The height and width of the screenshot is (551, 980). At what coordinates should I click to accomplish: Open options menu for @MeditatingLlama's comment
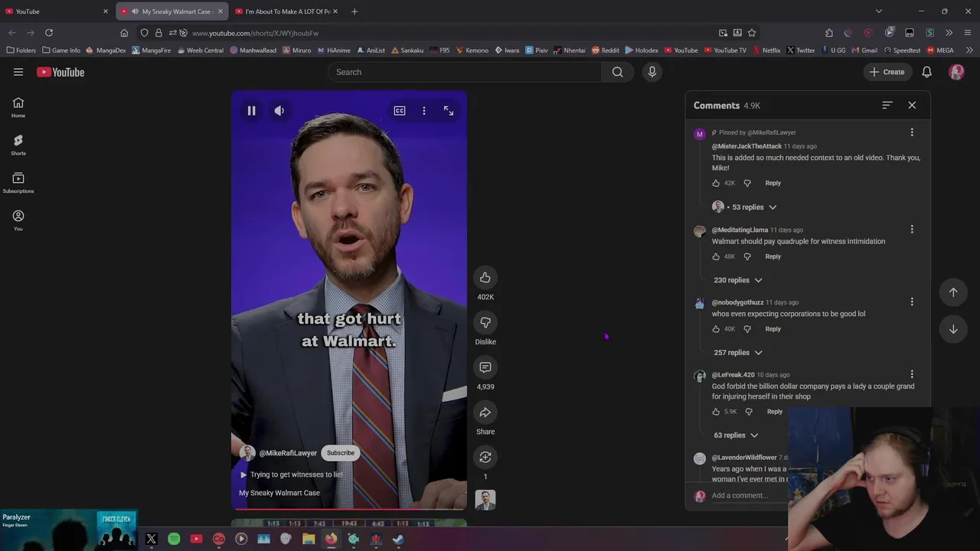point(912,230)
